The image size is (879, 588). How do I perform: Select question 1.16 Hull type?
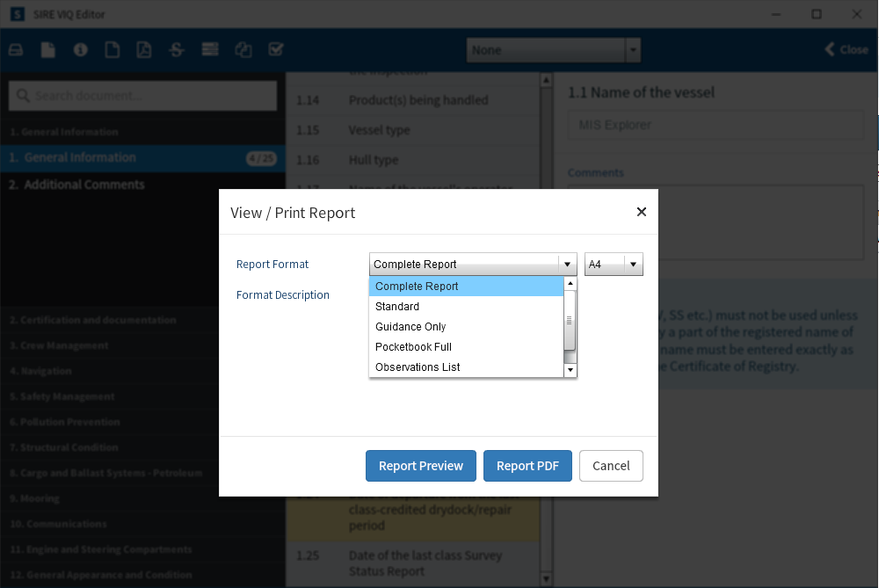tap(413, 160)
